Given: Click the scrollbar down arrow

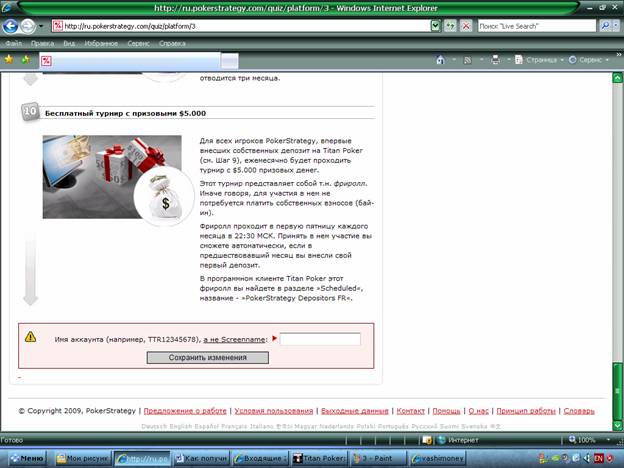Looking at the screenshot, I should 617,425.
